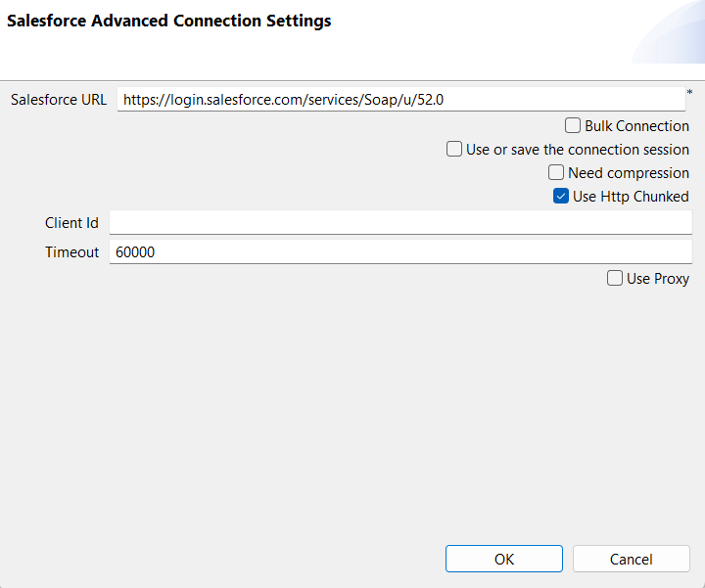Tick the connection session checkbox
The image size is (705, 588).
[454, 150]
